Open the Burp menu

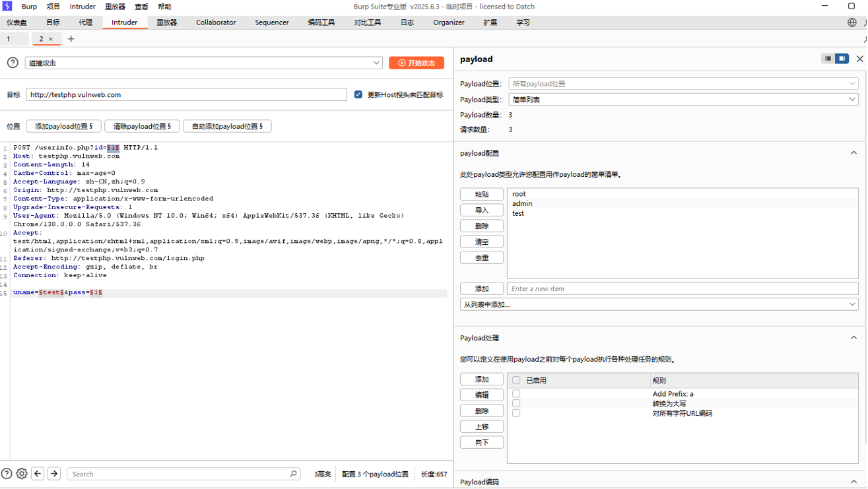click(30, 7)
